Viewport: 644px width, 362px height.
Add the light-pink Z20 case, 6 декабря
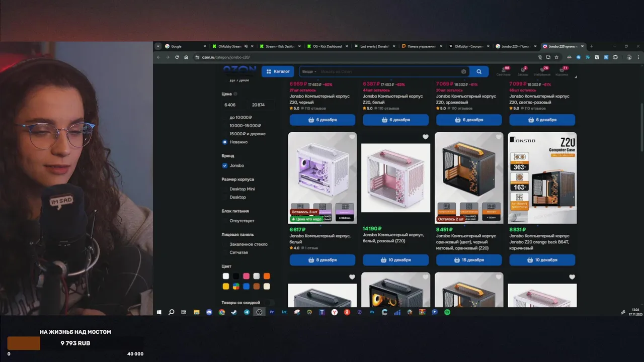coord(542,120)
